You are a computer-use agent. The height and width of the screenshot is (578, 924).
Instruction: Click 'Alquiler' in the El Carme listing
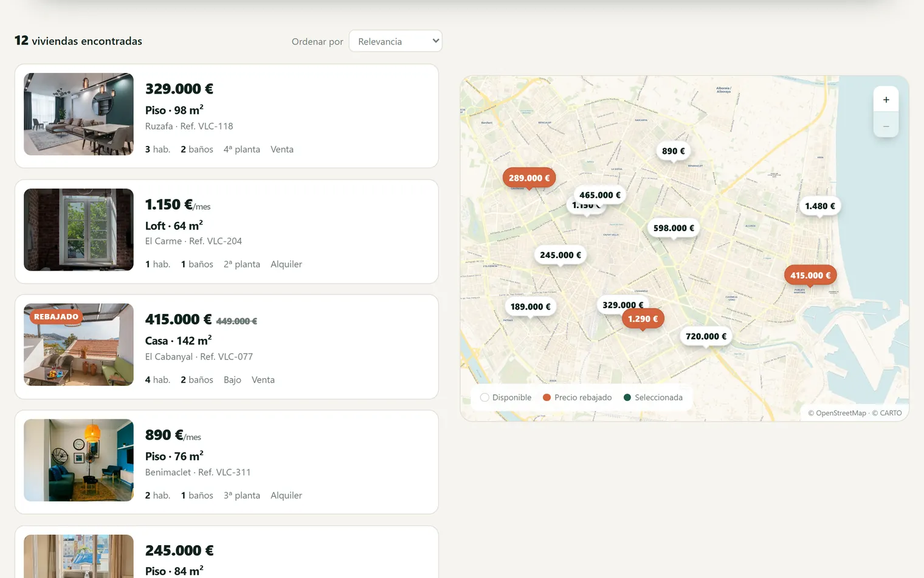(x=286, y=264)
